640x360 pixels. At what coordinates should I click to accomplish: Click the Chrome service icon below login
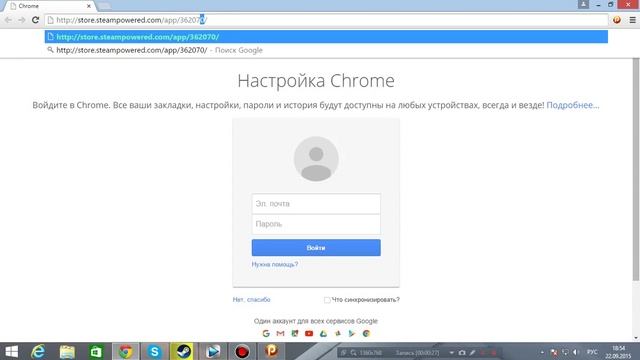coord(366,333)
